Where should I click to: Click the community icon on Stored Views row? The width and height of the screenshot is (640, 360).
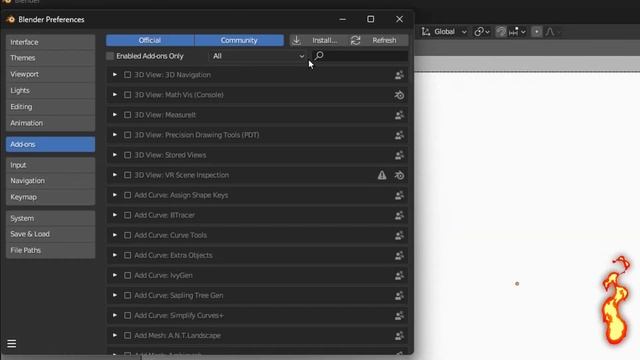click(x=399, y=155)
